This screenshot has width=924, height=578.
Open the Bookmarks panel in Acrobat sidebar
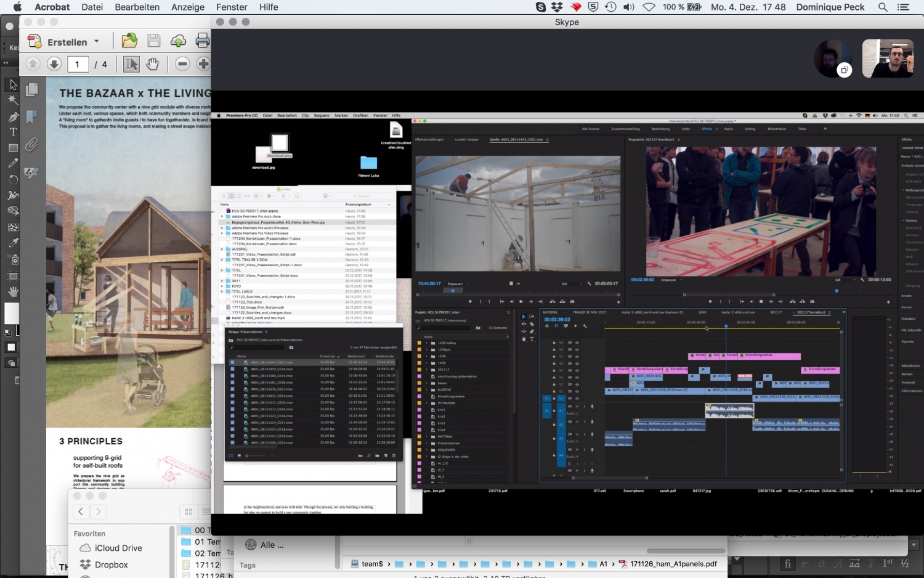coord(31,117)
